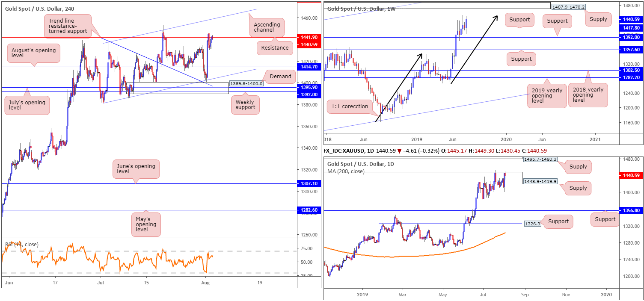The height and width of the screenshot is (301, 644).
Task: Click the 1417.80 weekly price tag
Action: click(631, 28)
